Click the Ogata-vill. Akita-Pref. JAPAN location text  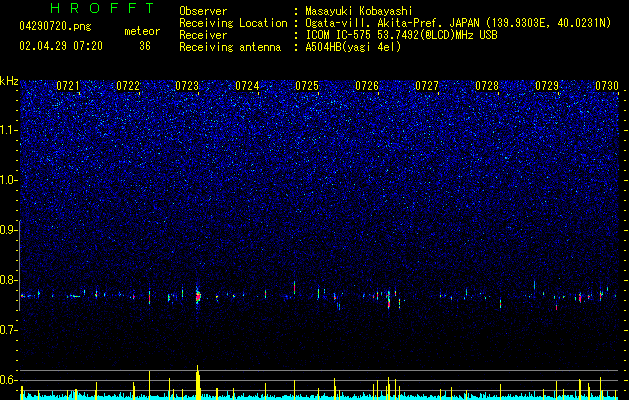point(458,23)
